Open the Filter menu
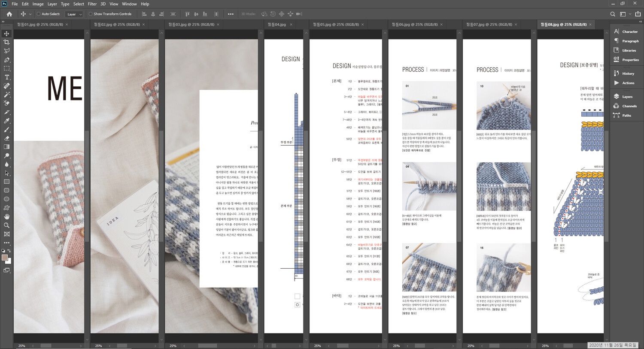Screen dimensions: 644x349 pos(92,4)
